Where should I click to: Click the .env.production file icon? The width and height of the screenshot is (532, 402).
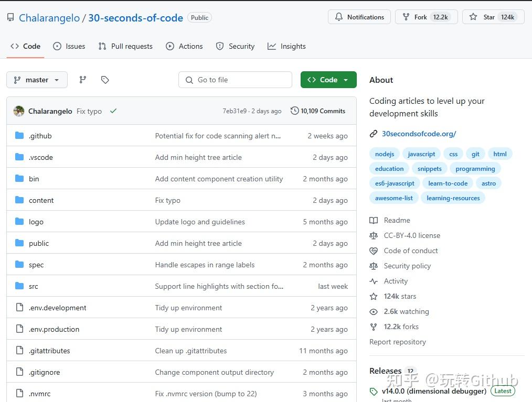[x=20, y=329]
